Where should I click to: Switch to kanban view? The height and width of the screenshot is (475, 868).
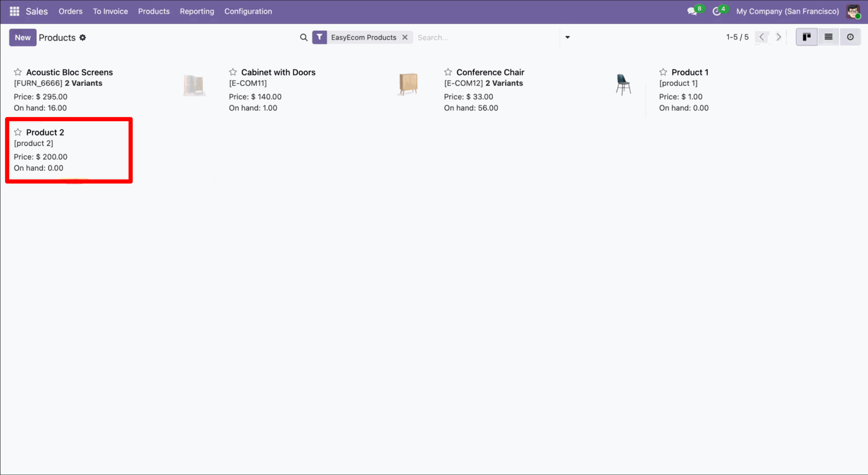807,37
